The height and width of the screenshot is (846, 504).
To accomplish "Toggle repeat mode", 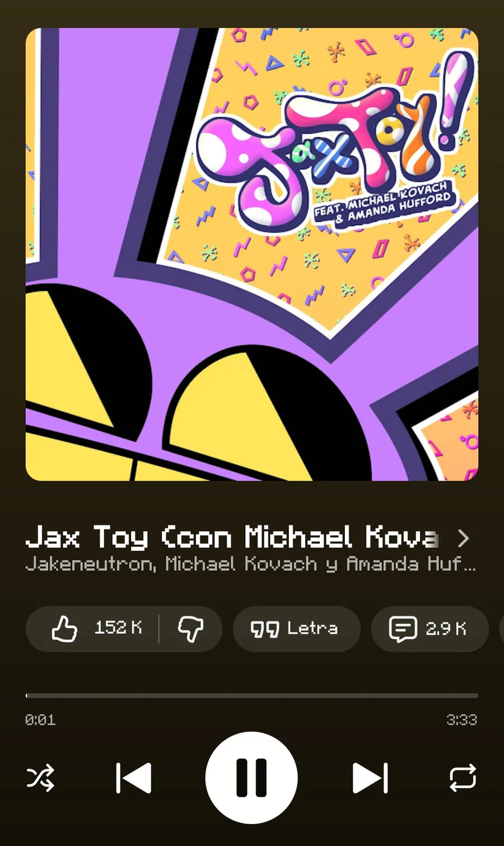I will 463,778.
